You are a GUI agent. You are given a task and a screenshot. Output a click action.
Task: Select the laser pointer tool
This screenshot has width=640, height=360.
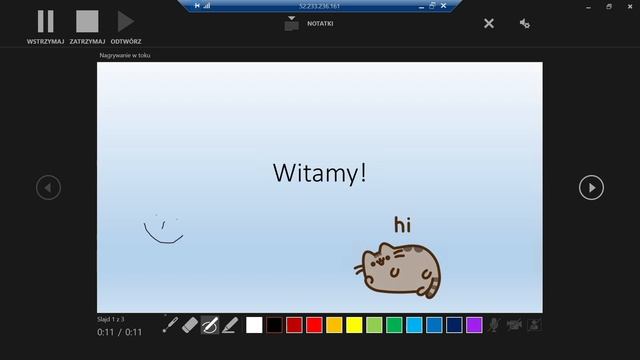(x=170, y=325)
